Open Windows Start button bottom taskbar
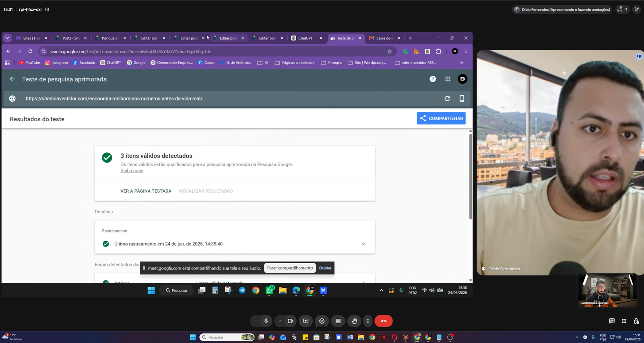This screenshot has height=343, width=644. (193, 337)
